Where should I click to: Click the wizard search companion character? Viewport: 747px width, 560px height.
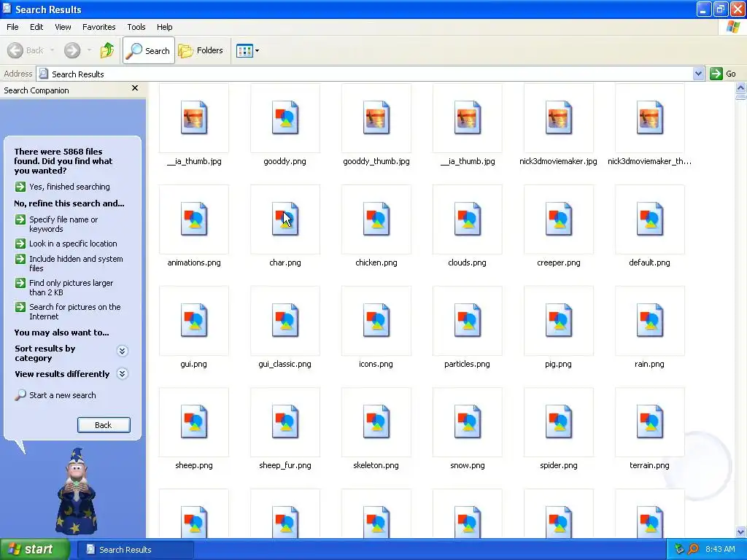(x=77, y=491)
